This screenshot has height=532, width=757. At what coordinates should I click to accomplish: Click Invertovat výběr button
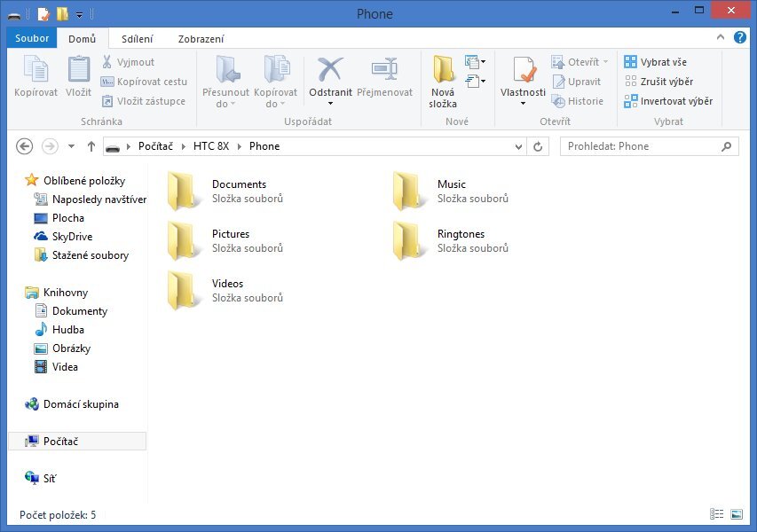668,101
